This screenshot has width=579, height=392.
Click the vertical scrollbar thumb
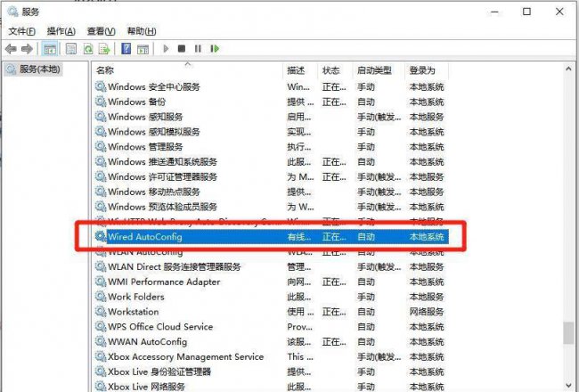(x=568, y=333)
